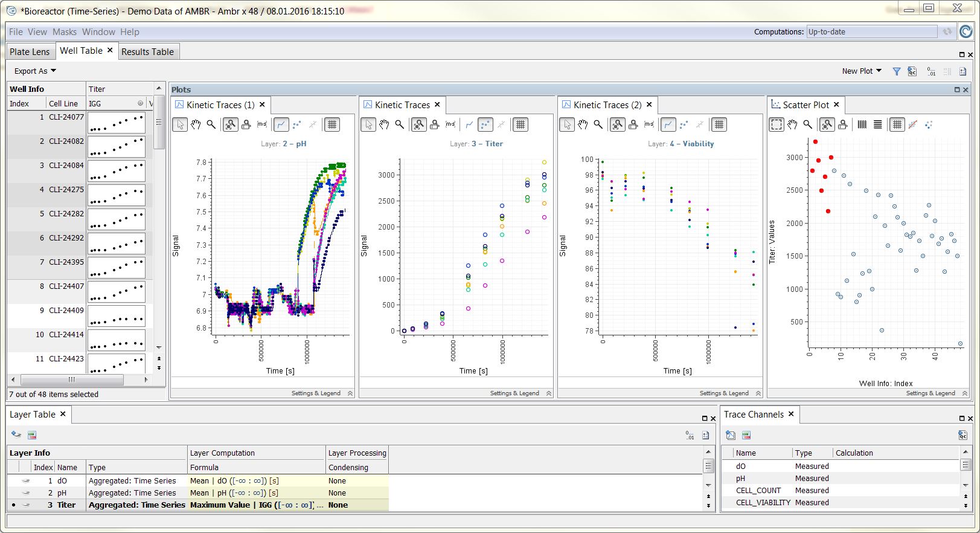Open the New Plot dropdown
Image resolution: width=980 pixels, height=533 pixels.
click(862, 71)
